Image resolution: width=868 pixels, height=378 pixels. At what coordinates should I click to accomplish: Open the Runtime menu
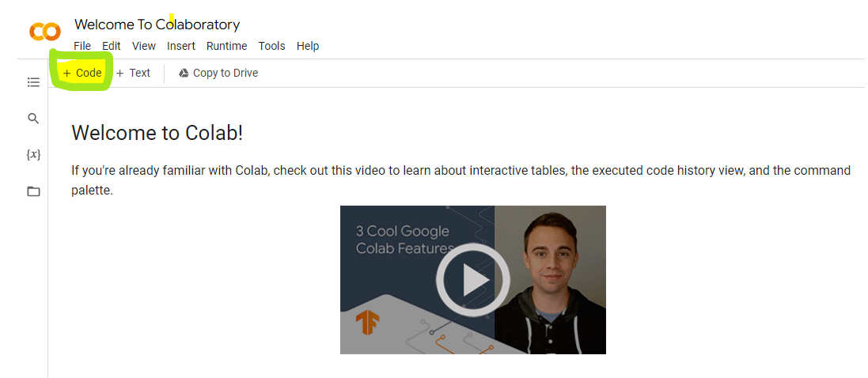point(226,46)
